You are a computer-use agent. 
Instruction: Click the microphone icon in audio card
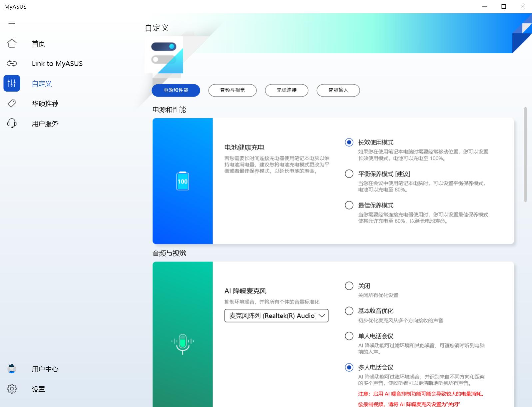coord(183,344)
